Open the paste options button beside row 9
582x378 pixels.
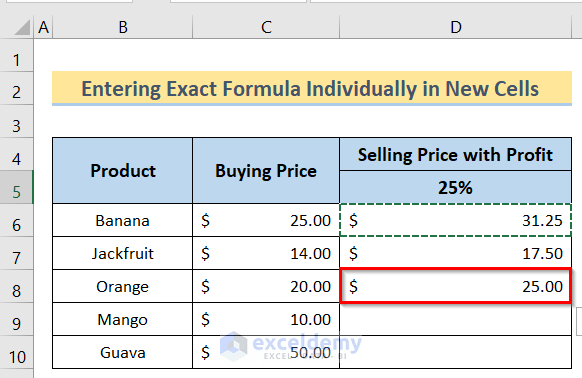[x=579, y=322]
